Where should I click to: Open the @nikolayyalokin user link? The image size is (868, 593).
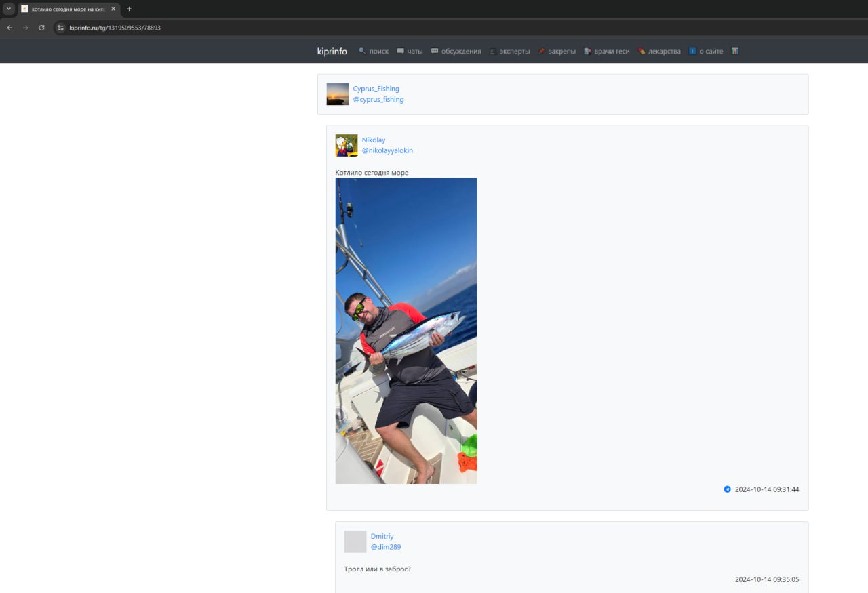point(387,150)
